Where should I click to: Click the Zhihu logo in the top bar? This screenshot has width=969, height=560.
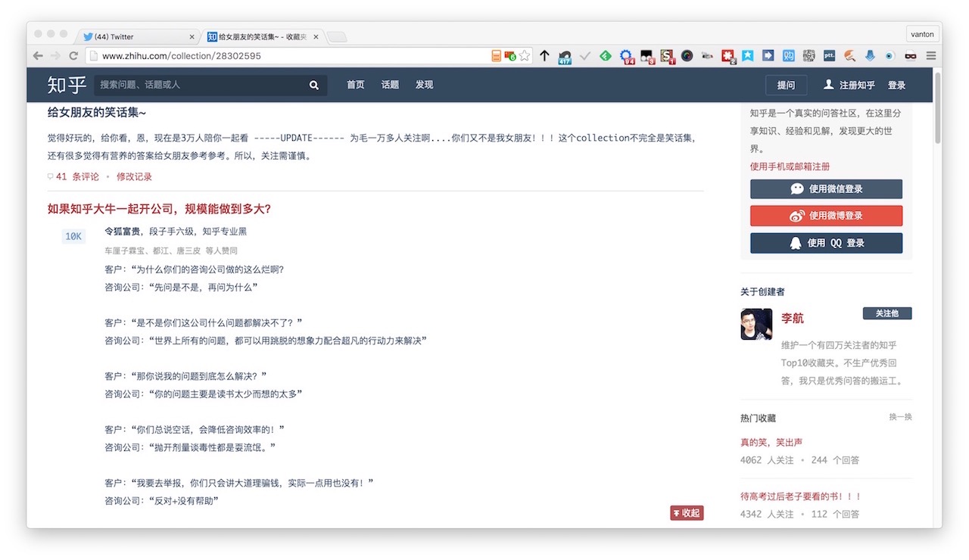tap(66, 85)
